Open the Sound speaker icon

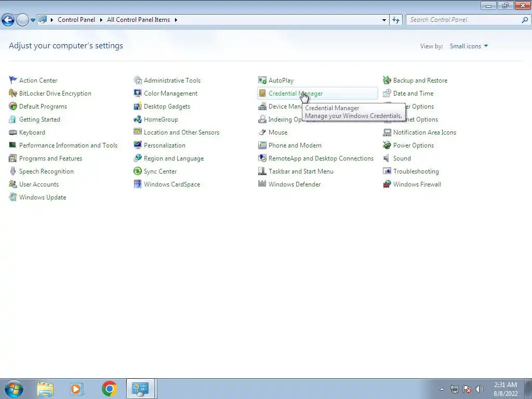(x=387, y=158)
